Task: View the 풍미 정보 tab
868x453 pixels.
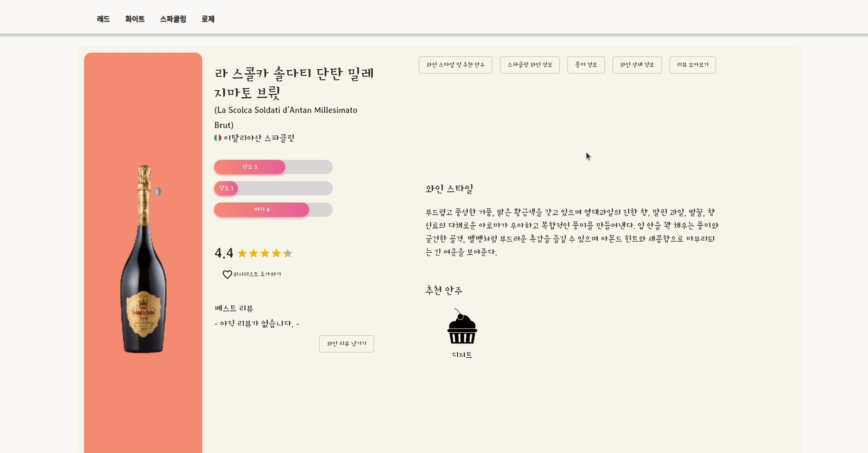Action: (586, 65)
